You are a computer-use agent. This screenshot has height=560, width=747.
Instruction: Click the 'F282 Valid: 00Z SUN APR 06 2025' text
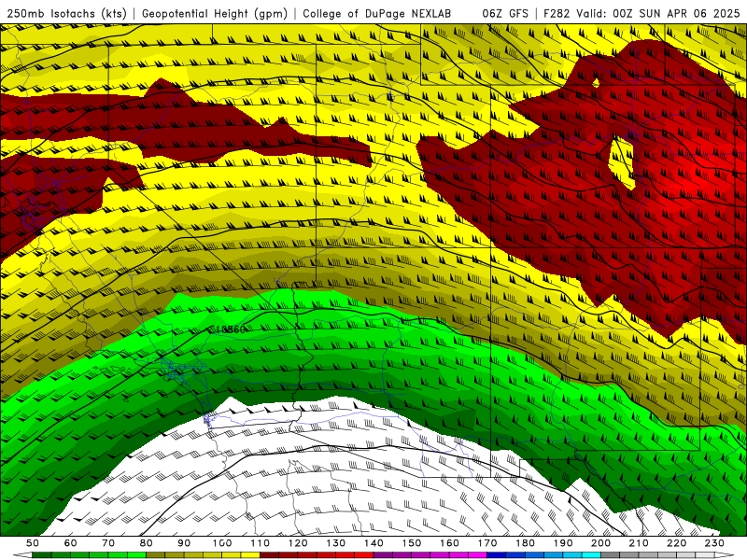[641, 14]
